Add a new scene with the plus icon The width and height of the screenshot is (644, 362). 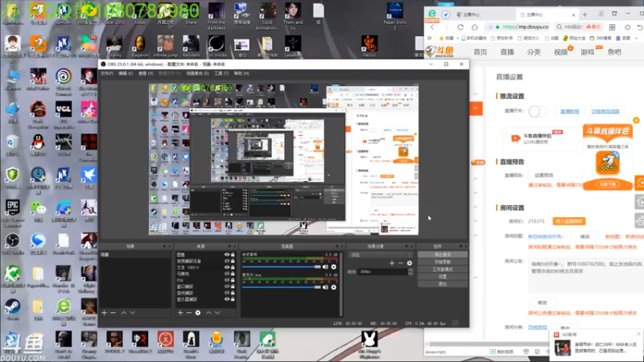[x=105, y=313]
